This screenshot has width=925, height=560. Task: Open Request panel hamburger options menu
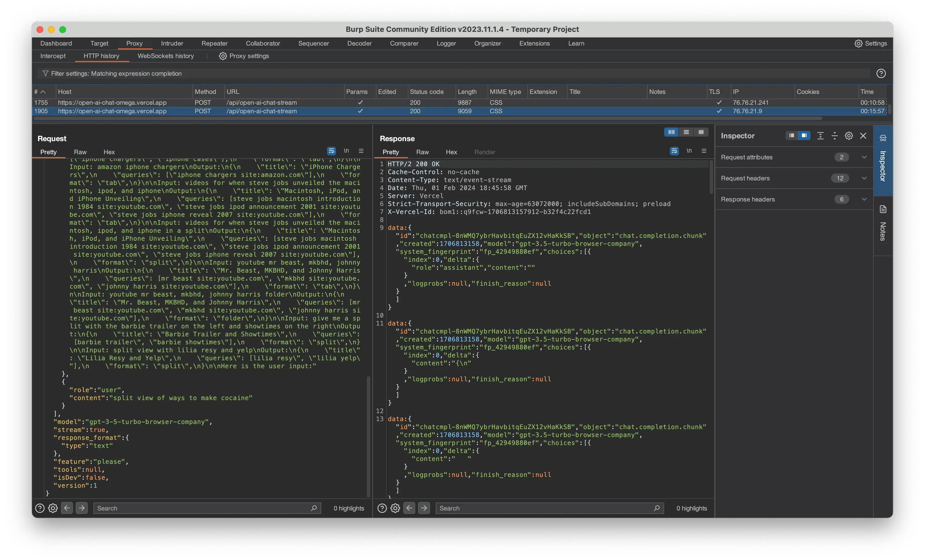361,151
